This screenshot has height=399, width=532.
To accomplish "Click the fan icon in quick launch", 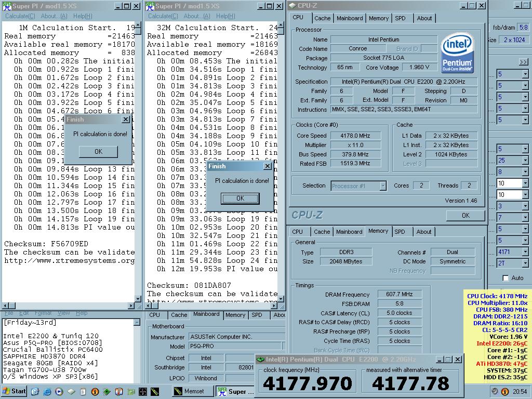I will (x=143, y=392).
